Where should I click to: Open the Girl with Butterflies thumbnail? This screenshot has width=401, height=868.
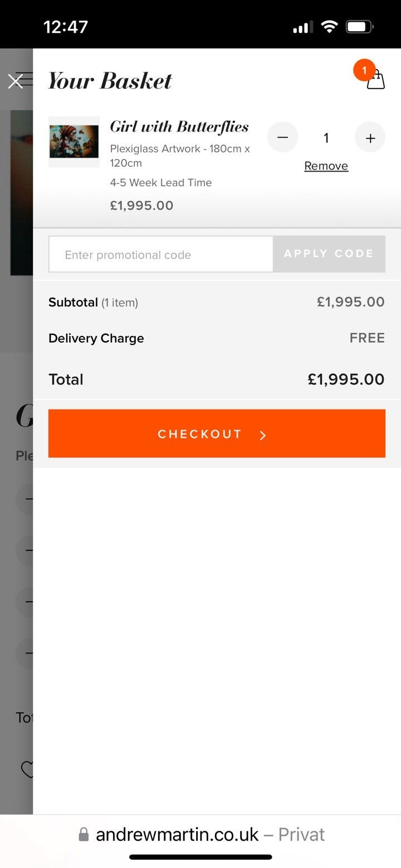74,142
